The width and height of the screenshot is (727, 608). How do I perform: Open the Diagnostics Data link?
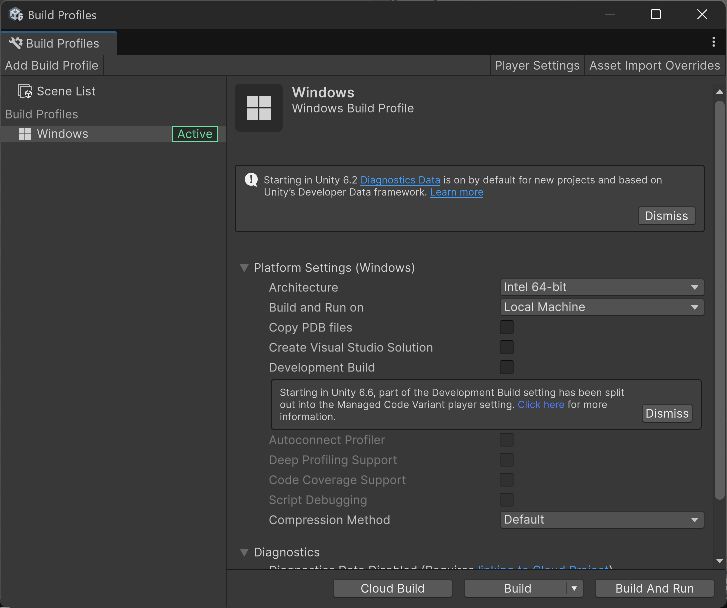click(x=400, y=180)
